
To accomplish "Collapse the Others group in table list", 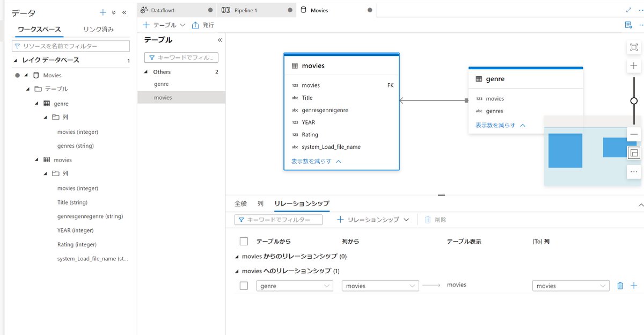I will (147, 71).
